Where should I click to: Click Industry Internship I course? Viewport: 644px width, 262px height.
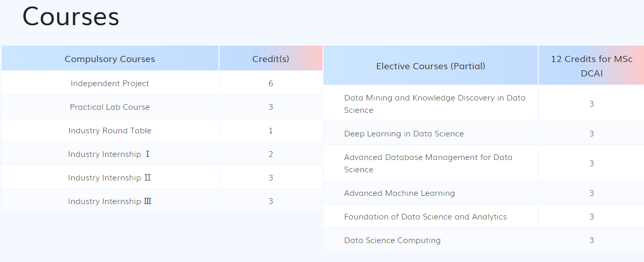(110, 154)
